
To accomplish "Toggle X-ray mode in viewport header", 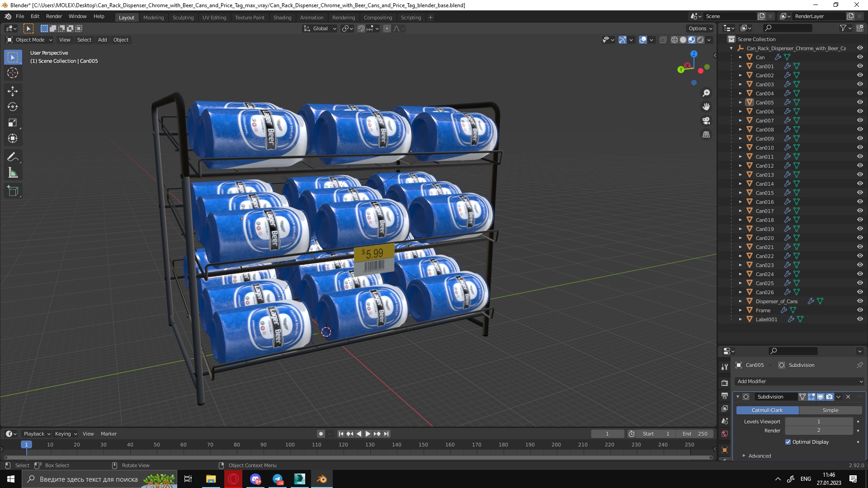I will [x=663, y=40].
